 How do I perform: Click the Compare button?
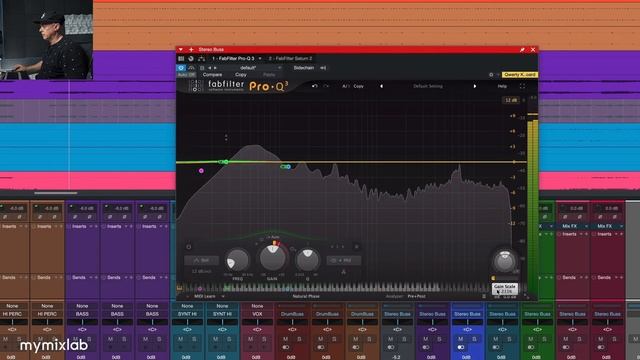213,75
